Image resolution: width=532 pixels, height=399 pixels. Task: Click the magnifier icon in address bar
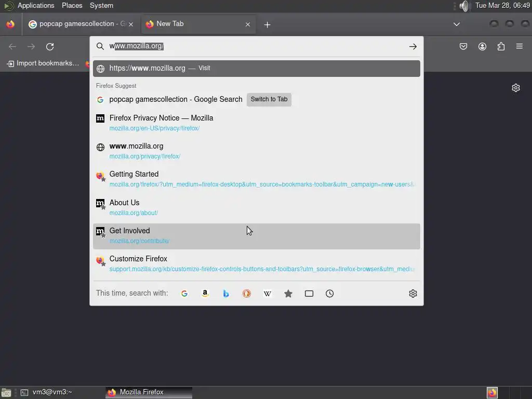pyautogui.click(x=100, y=46)
